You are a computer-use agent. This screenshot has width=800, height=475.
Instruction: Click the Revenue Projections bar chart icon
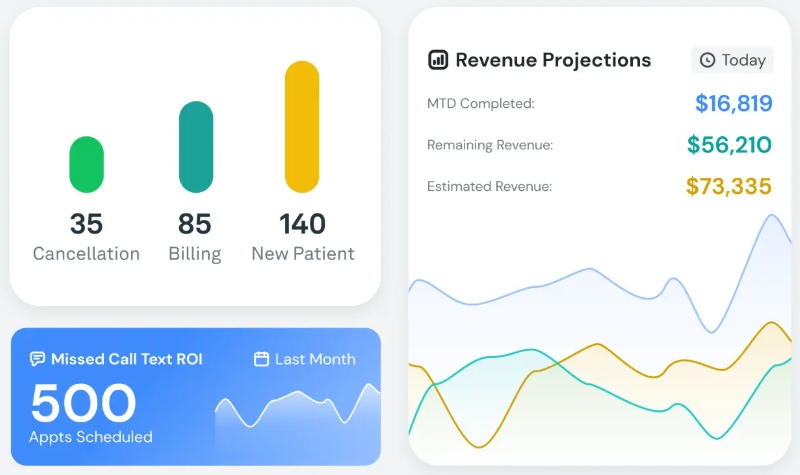(x=438, y=60)
